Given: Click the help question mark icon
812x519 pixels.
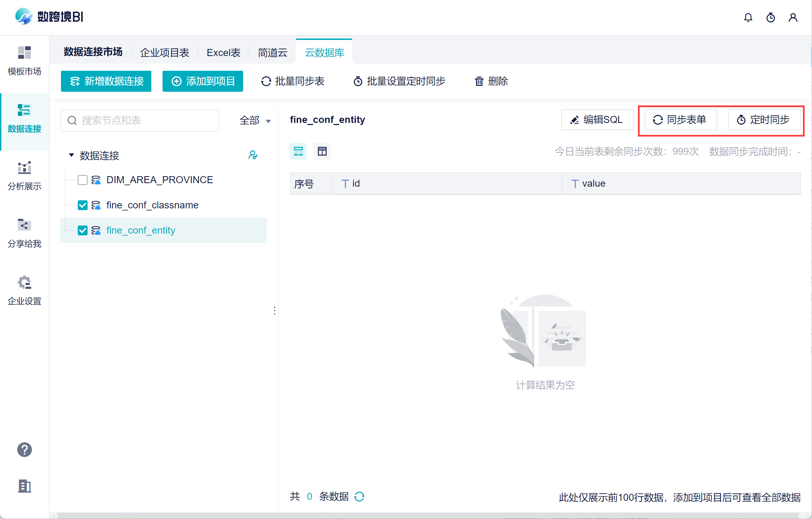Looking at the screenshot, I should click(x=25, y=450).
